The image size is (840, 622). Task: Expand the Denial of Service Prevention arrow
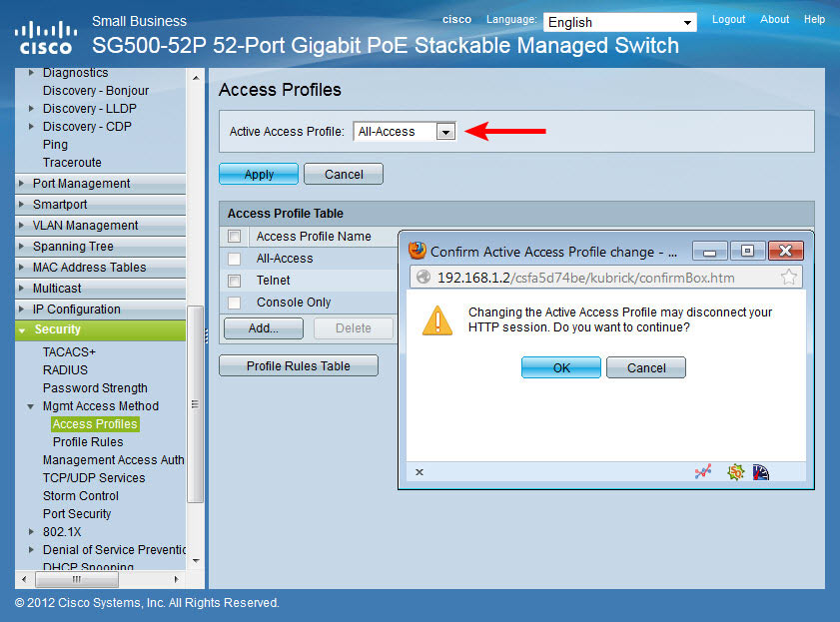[31, 550]
